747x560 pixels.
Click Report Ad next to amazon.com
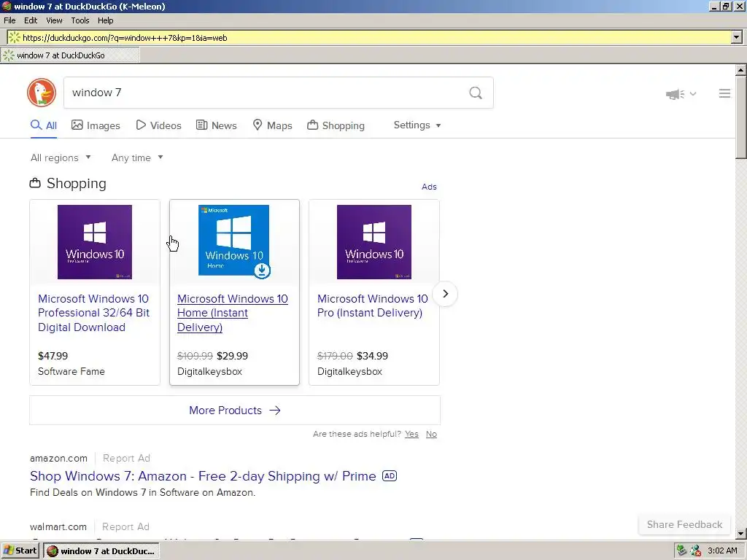point(126,458)
